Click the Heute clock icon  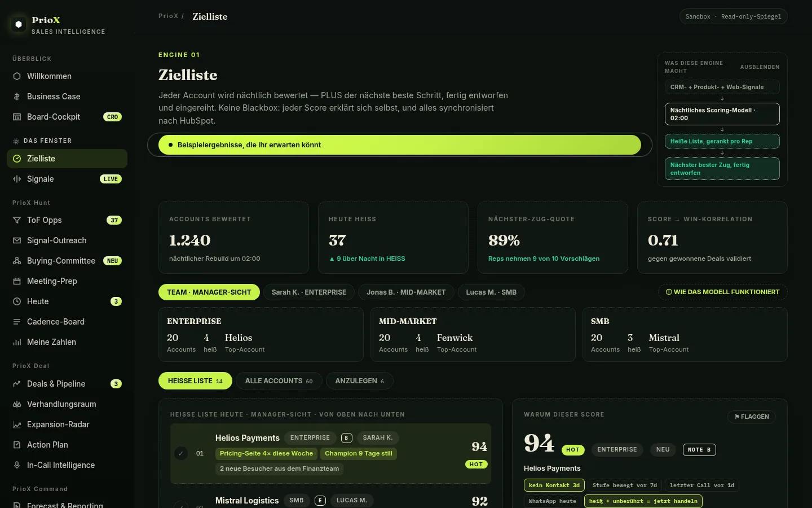[17, 301]
